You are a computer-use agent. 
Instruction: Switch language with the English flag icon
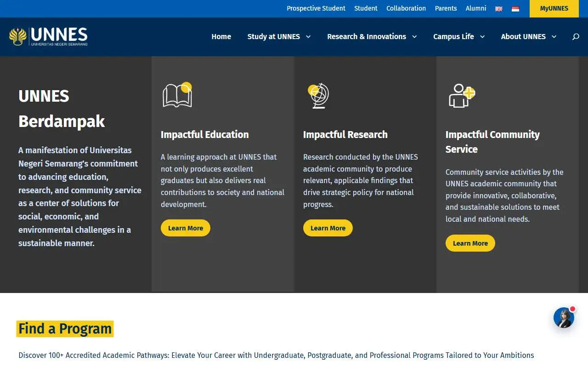[499, 9]
